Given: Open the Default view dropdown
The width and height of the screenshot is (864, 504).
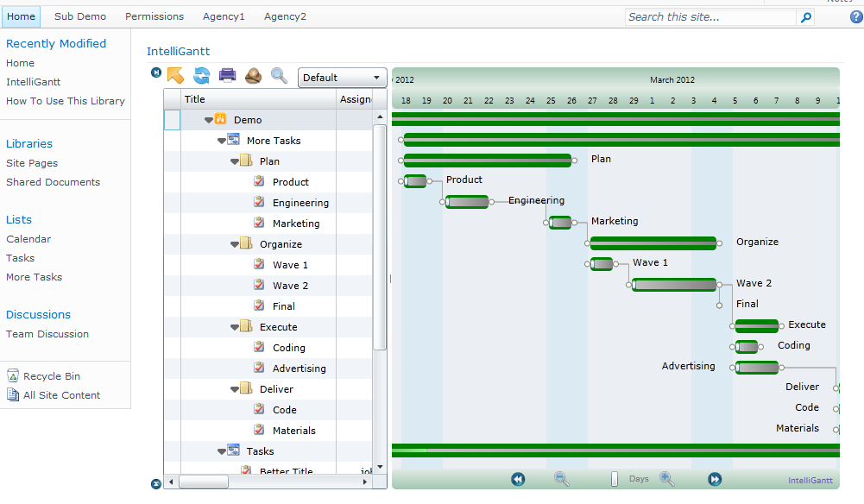Looking at the screenshot, I should pyautogui.click(x=342, y=77).
